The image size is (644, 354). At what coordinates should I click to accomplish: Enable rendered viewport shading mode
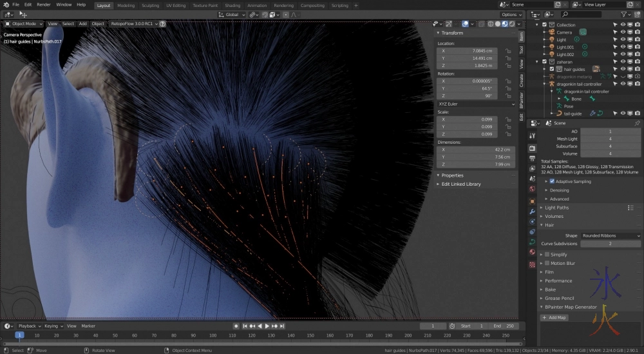click(x=511, y=24)
